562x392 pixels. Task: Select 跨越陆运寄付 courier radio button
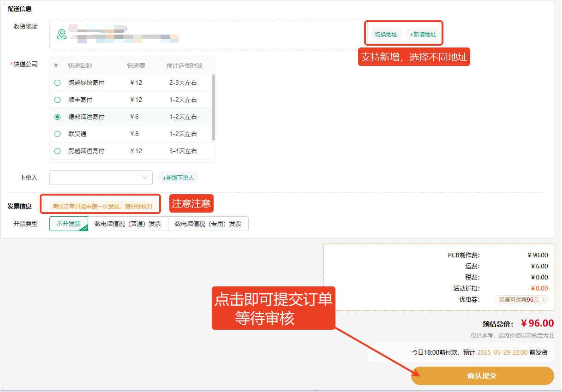point(58,151)
